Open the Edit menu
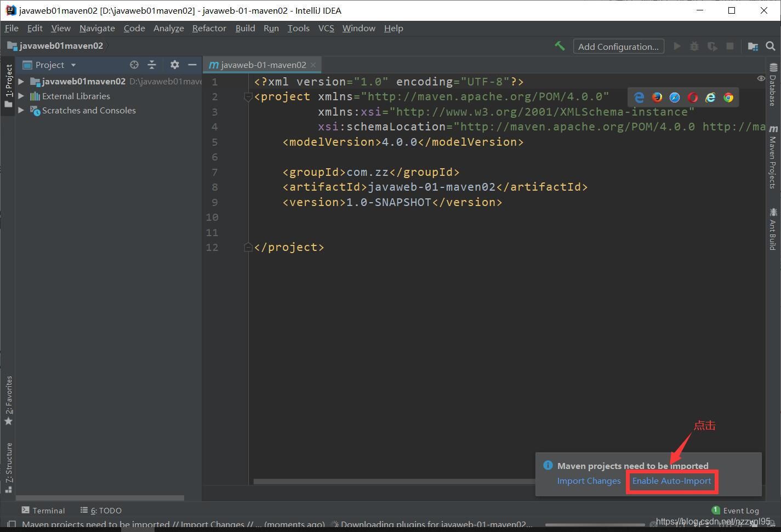This screenshot has width=781, height=532. click(35, 28)
